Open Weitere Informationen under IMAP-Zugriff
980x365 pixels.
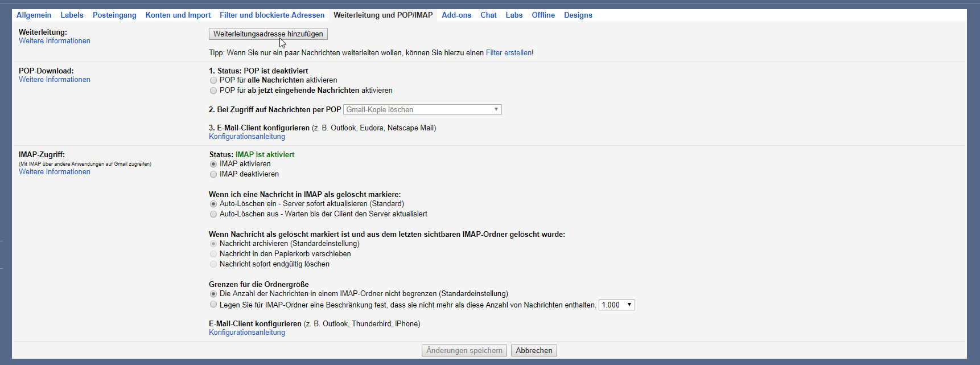(x=55, y=172)
